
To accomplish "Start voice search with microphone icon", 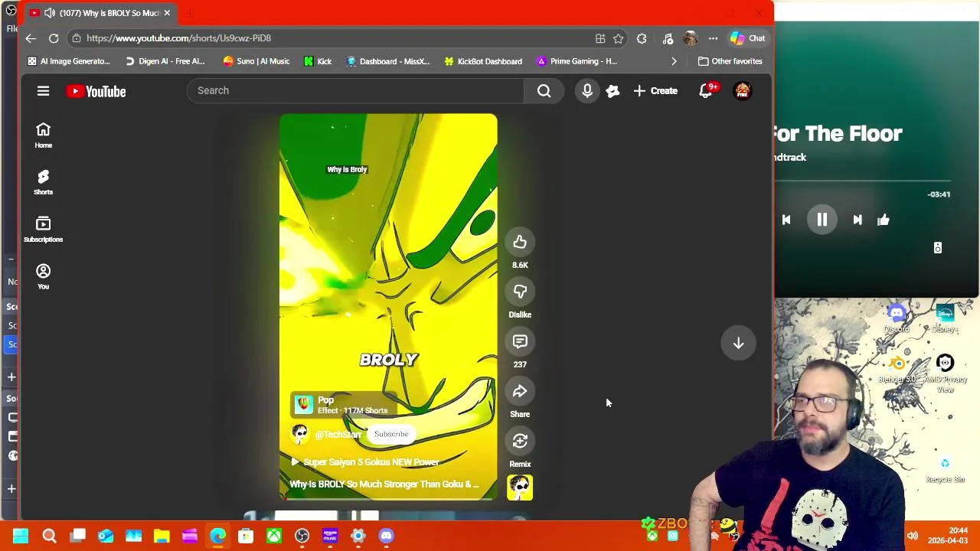I will 587,90.
